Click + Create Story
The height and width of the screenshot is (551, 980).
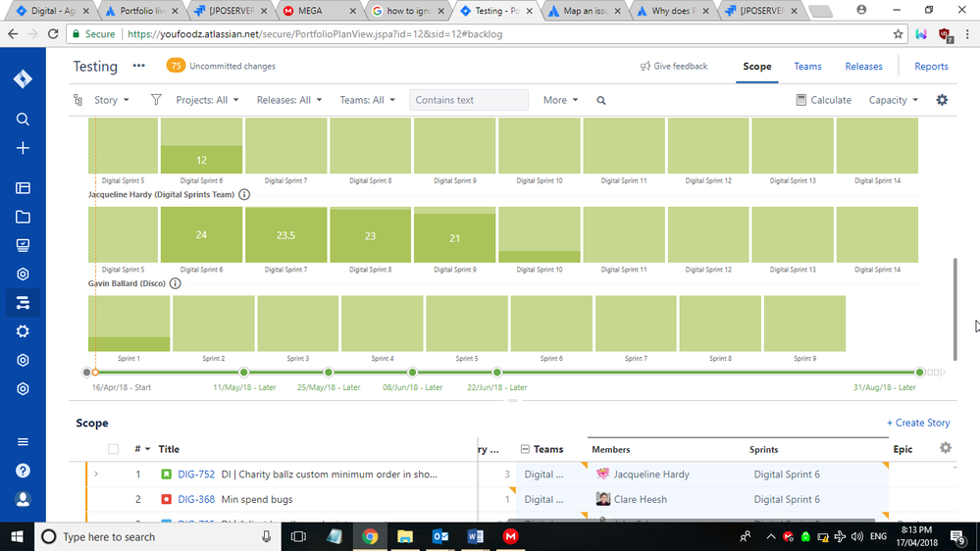click(x=918, y=423)
